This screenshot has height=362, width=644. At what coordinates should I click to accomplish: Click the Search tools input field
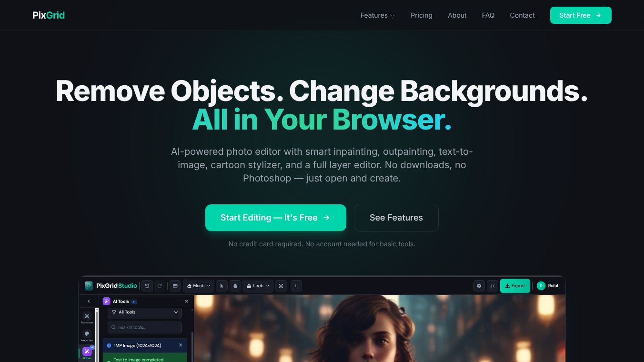click(x=145, y=327)
